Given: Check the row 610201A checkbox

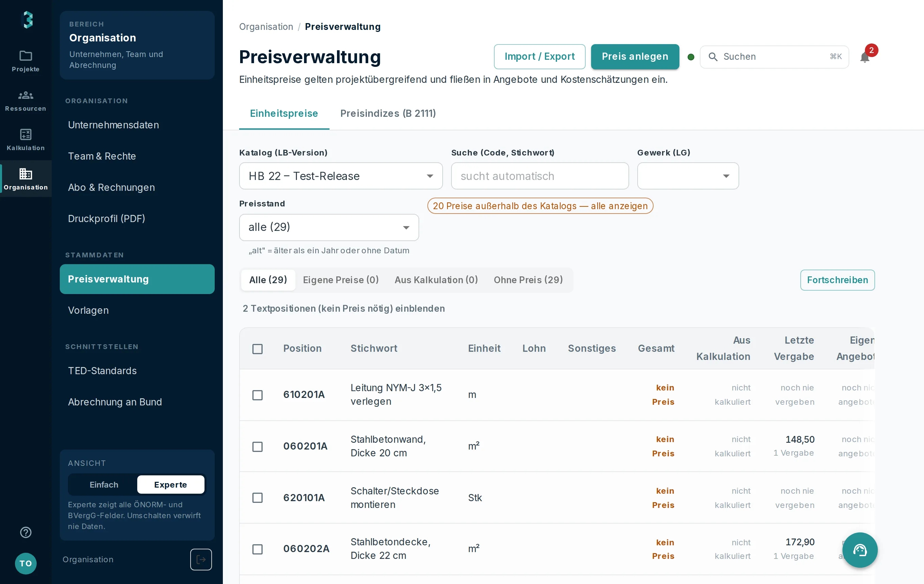Looking at the screenshot, I should click(x=257, y=395).
